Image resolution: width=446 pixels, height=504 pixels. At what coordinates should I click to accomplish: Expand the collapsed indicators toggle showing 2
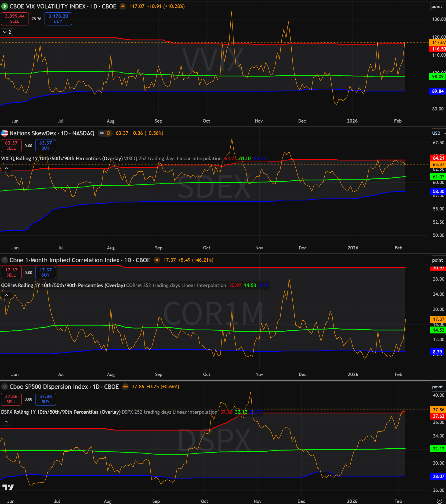pyautogui.click(x=7, y=32)
